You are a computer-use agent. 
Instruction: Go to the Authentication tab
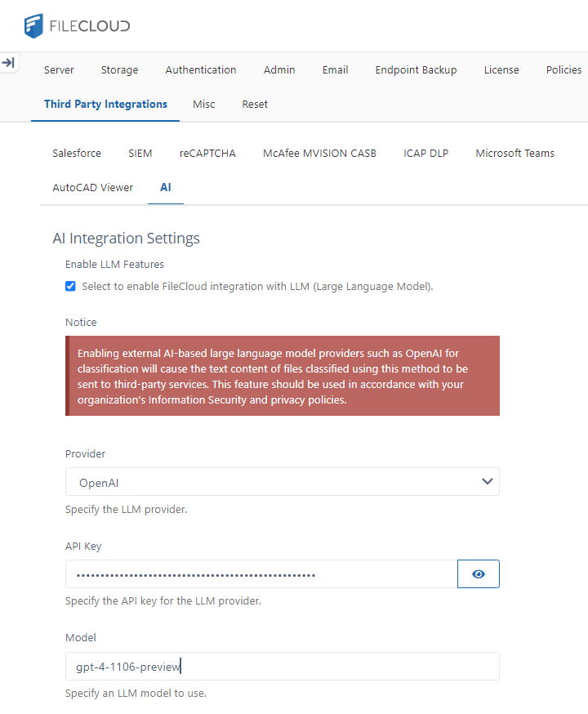(201, 70)
